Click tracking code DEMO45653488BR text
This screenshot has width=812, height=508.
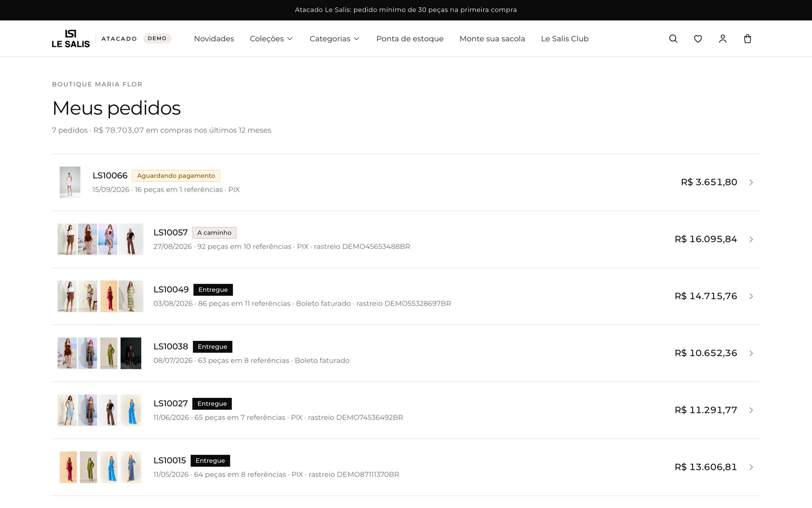(x=376, y=246)
